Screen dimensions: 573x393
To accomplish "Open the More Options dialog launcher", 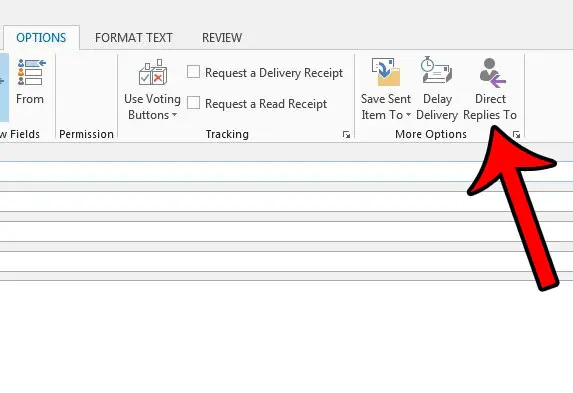I will point(516,135).
